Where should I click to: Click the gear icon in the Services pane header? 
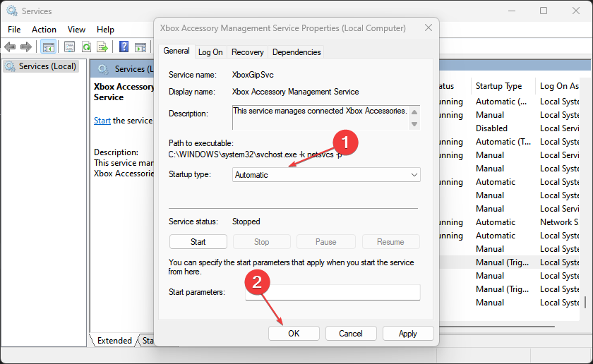pyautogui.click(x=103, y=69)
